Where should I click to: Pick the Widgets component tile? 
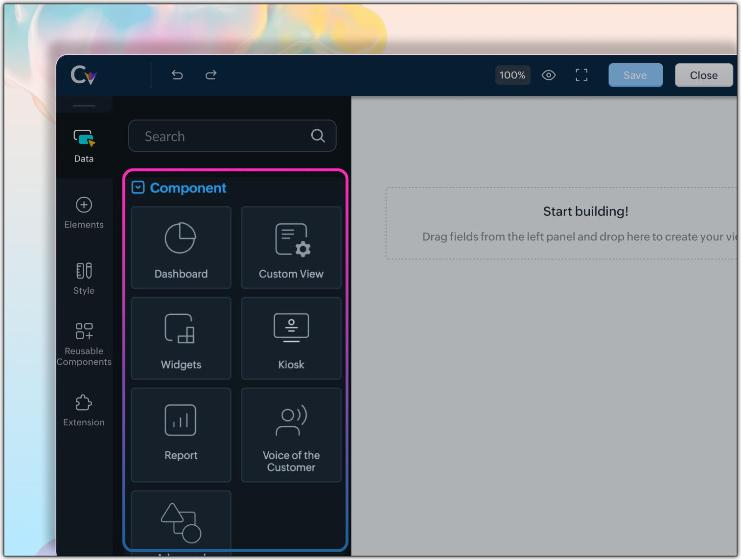[x=181, y=338]
